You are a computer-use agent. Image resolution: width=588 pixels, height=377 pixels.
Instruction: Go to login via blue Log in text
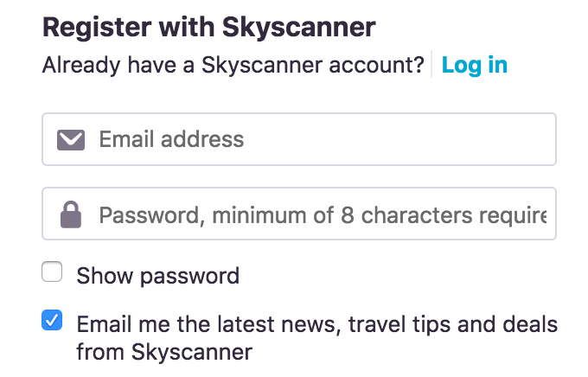[474, 65]
